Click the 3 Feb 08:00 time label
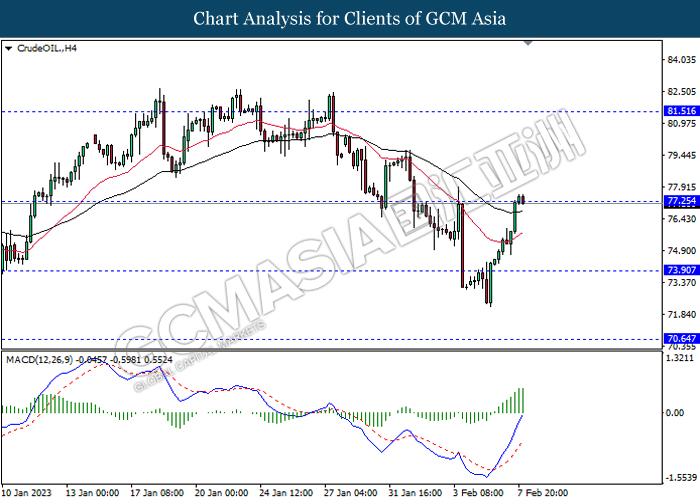The width and height of the screenshot is (700, 500). (478, 493)
